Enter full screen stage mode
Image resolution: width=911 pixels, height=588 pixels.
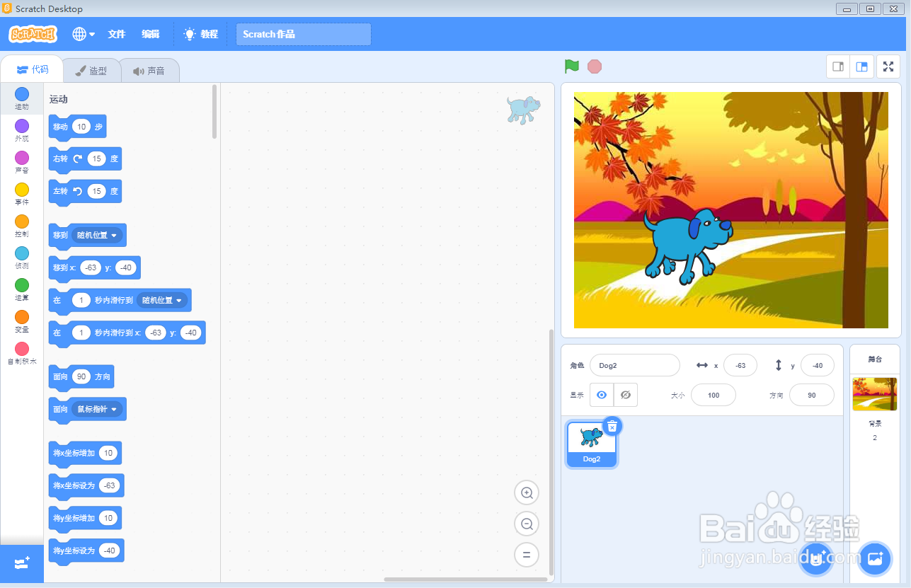click(888, 66)
